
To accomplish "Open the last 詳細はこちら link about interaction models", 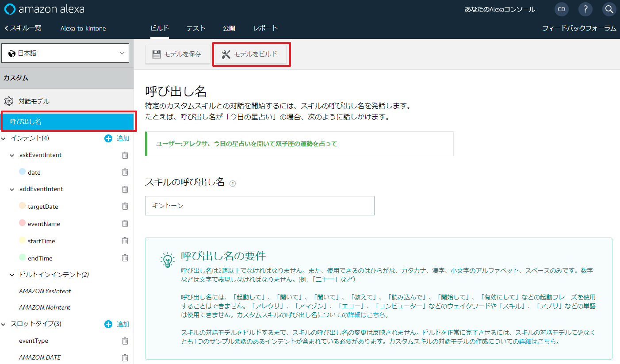I will point(538,341).
